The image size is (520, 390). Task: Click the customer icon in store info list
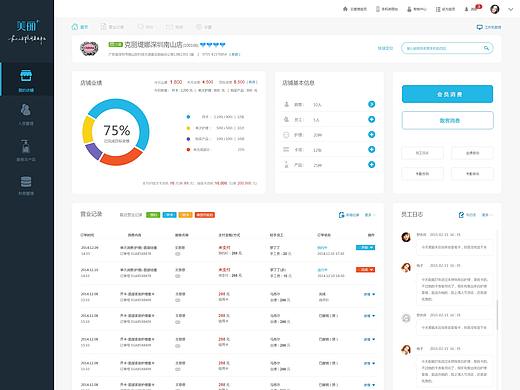[286, 104]
